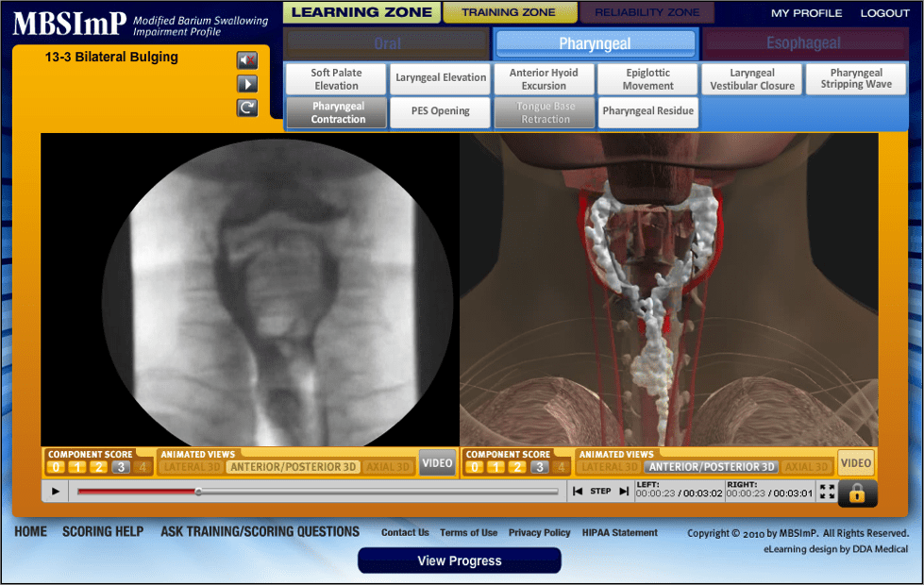This screenshot has height=585, width=924.
Task: Click the red playback progress slider
Action: click(198, 492)
